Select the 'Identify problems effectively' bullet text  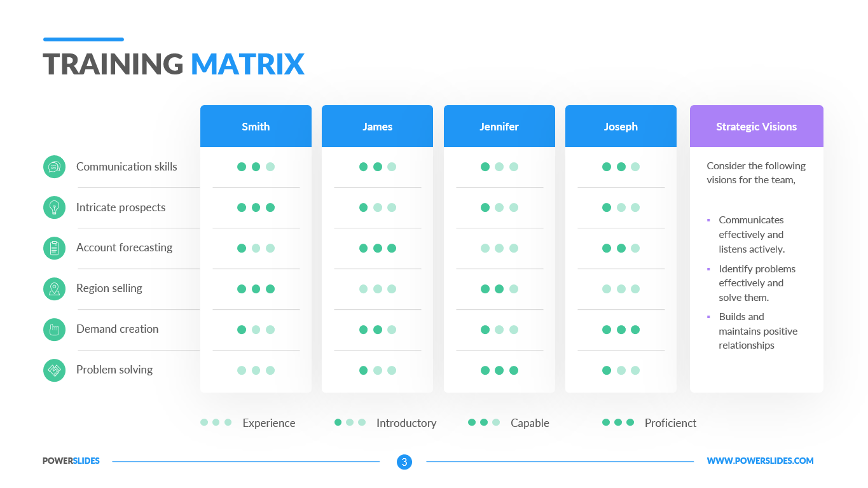[x=757, y=283]
